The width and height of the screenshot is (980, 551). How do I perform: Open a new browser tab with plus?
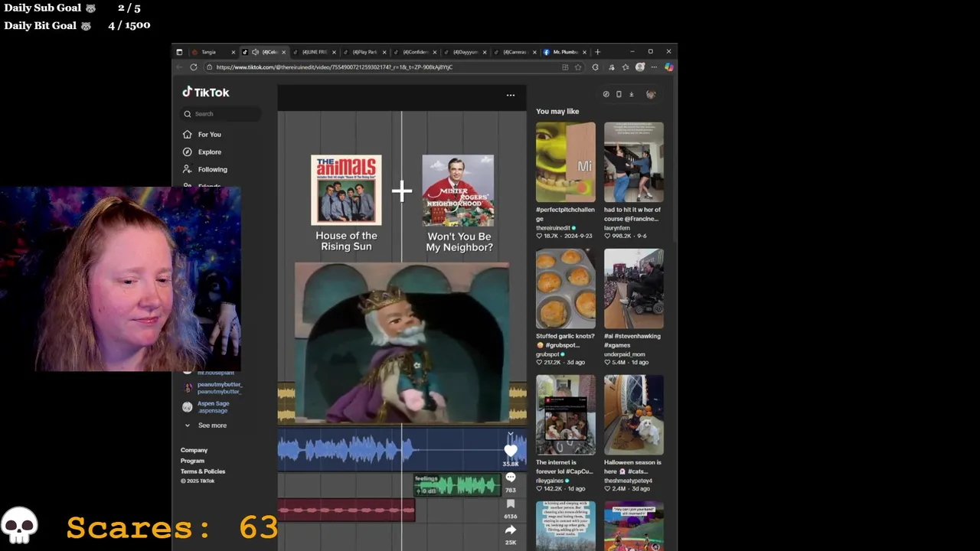pos(598,52)
